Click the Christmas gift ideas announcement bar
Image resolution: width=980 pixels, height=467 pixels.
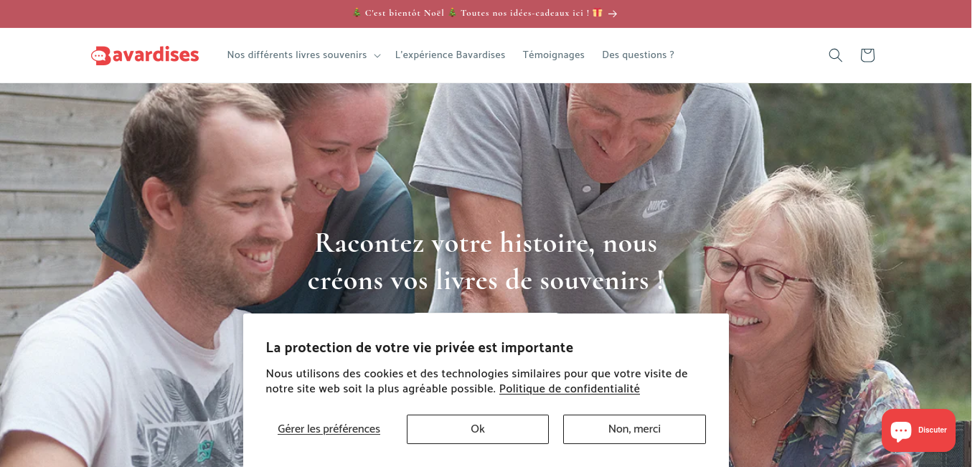[x=486, y=14]
